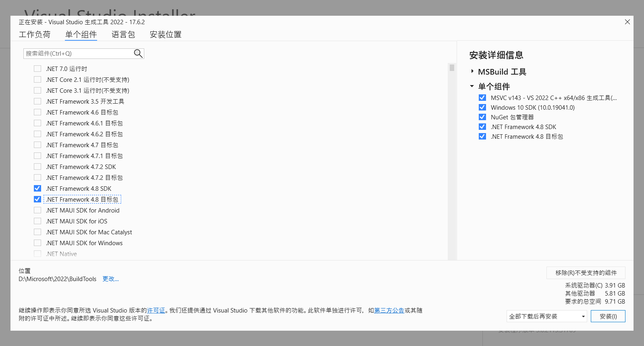Click 系统驱动器(C) 3.91 GB text
Image resolution: width=644 pixels, height=346 pixels.
coord(595,285)
